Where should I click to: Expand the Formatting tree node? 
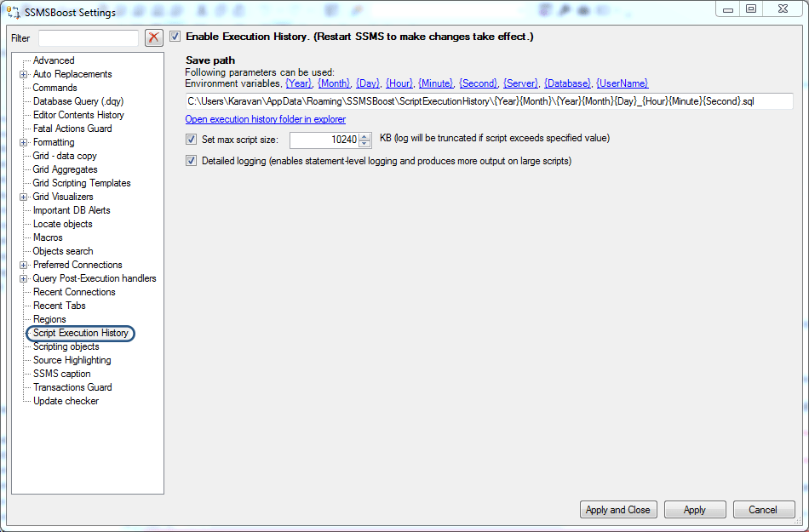[x=23, y=142]
